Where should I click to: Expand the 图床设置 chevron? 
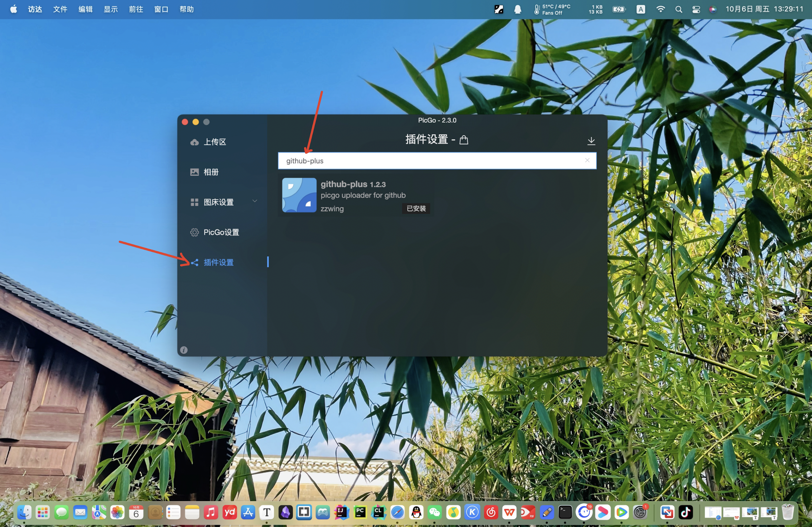(254, 201)
